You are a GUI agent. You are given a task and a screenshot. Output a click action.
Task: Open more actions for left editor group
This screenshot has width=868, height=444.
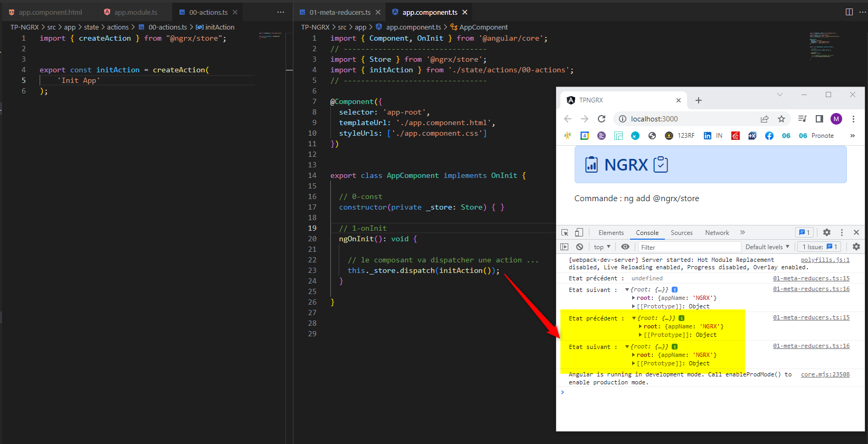[281, 12]
